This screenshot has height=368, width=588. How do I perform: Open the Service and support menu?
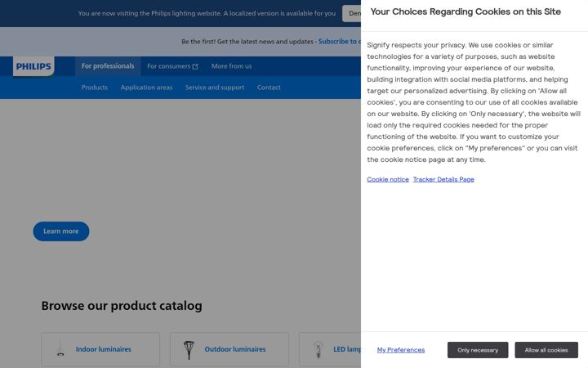215,88
